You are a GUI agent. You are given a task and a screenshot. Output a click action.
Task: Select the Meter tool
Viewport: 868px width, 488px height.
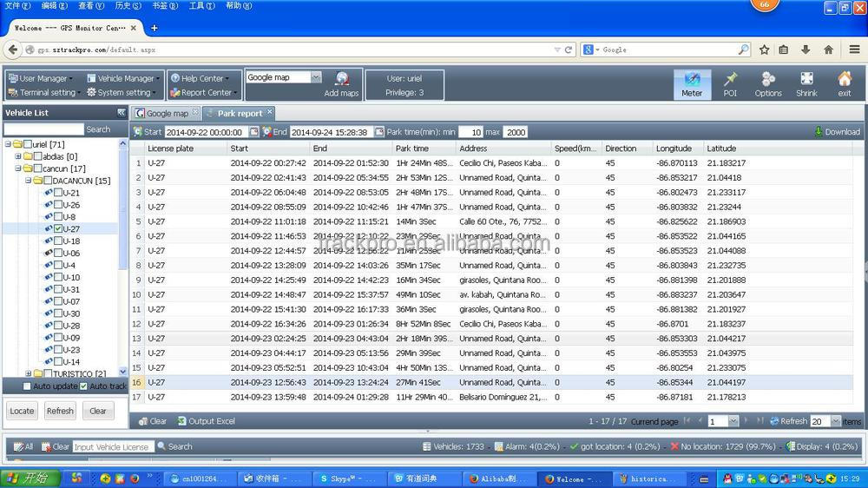point(692,84)
